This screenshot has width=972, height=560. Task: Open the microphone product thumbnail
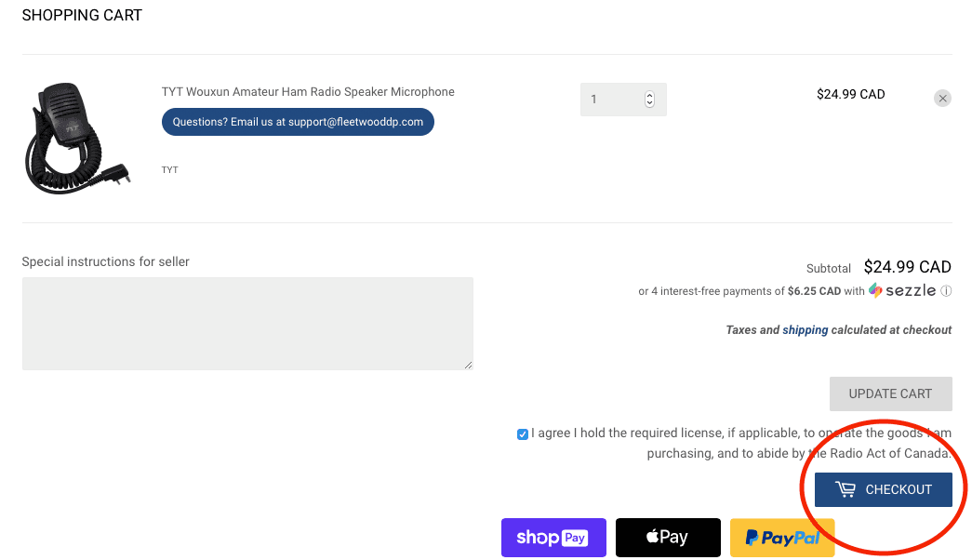pos(77,138)
